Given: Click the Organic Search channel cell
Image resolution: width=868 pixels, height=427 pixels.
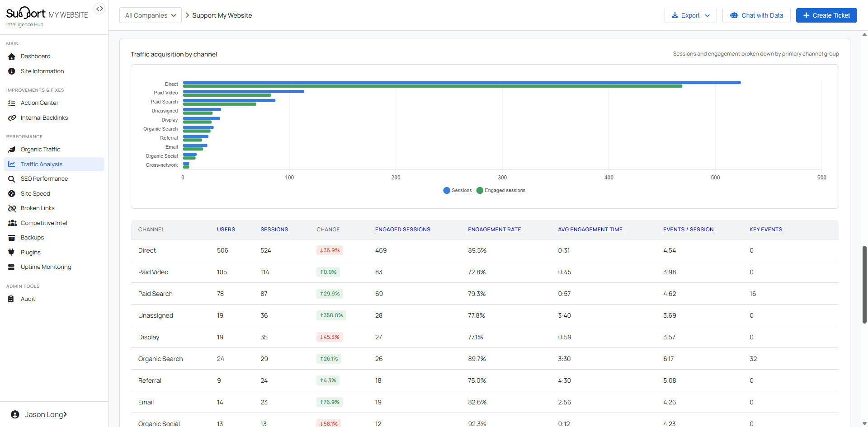Looking at the screenshot, I should [160, 359].
